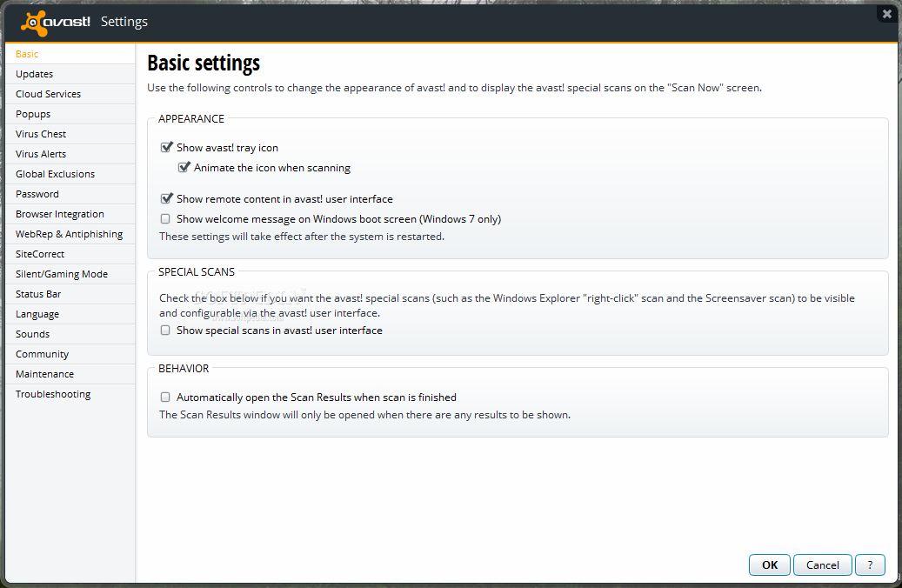Image resolution: width=902 pixels, height=588 pixels.
Task: Confirm settings with the OK button
Action: tap(770, 565)
